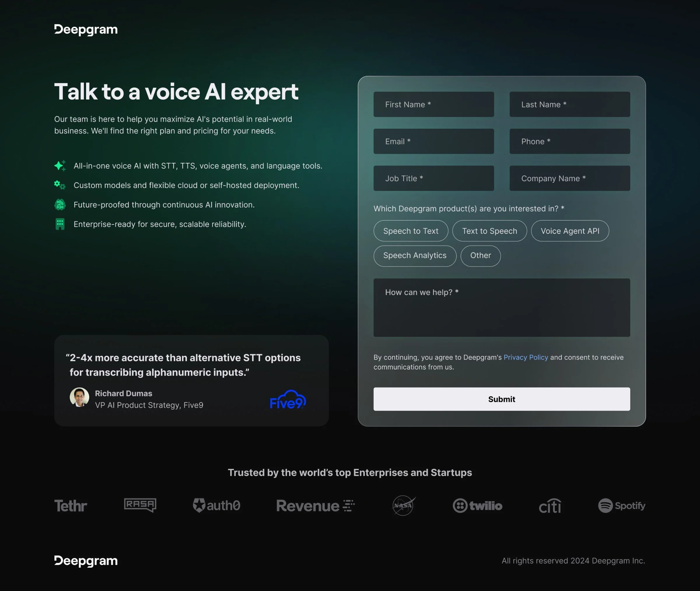Image resolution: width=700 pixels, height=591 pixels.
Task: Click the name Richard Dumas
Action: (124, 393)
